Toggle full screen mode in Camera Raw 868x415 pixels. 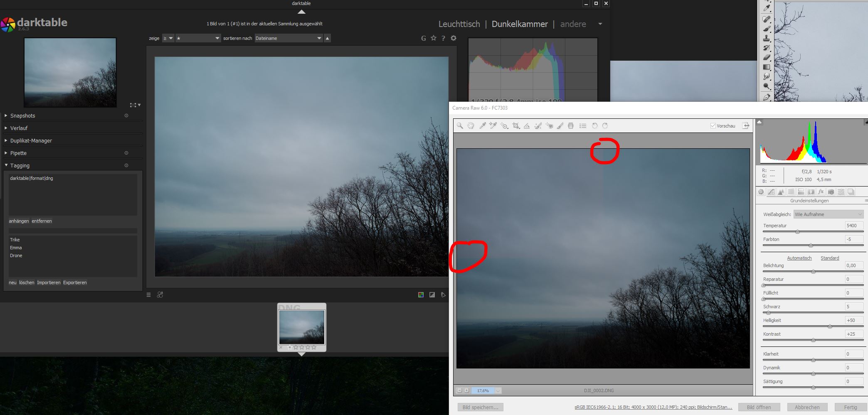pyautogui.click(x=746, y=125)
